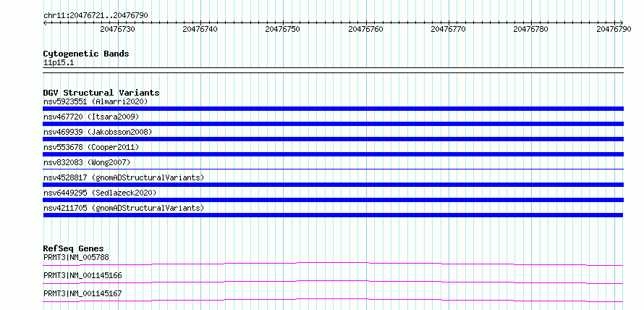Image resolution: width=644 pixels, height=310 pixels.
Task: Open variant nsv5923551 (Almarri2020) label
Action: 96,101
